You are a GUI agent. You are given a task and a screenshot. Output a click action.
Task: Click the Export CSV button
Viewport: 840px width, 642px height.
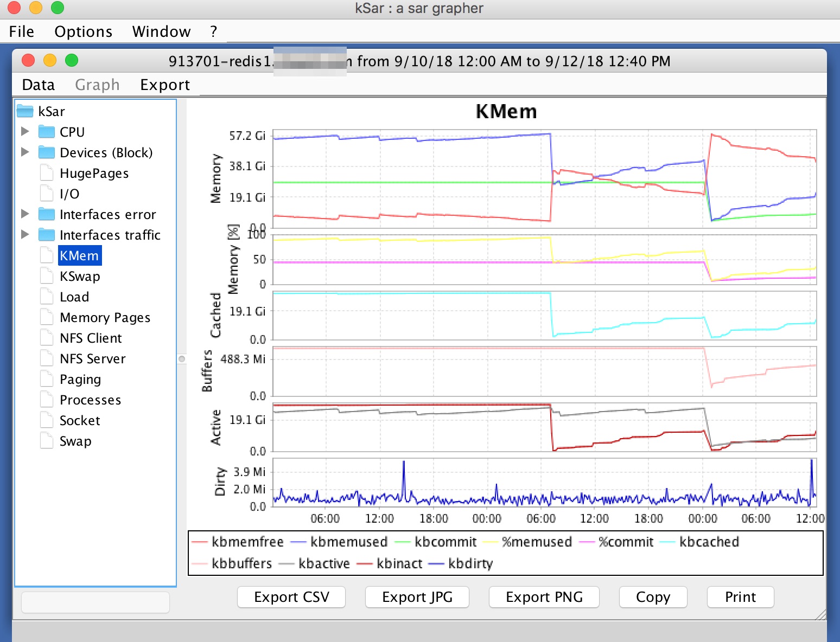tap(291, 597)
